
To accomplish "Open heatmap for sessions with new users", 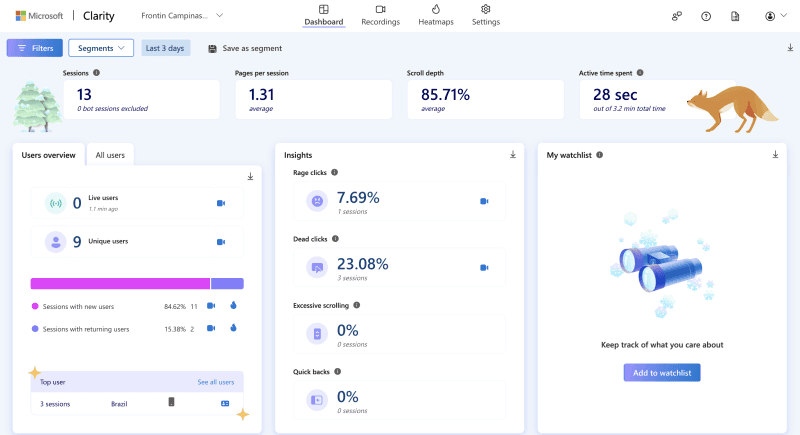I will click(232, 306).
